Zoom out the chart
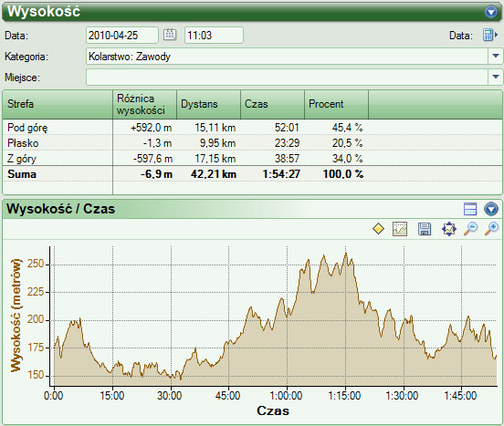The image size is (504, 426). [x=470, y=229]
